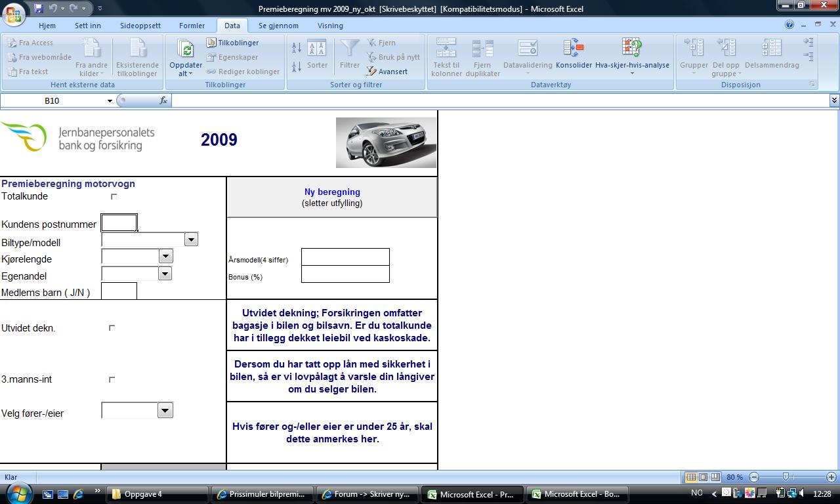
Task: Open the Sorter dialog
Action: point(317,54)
